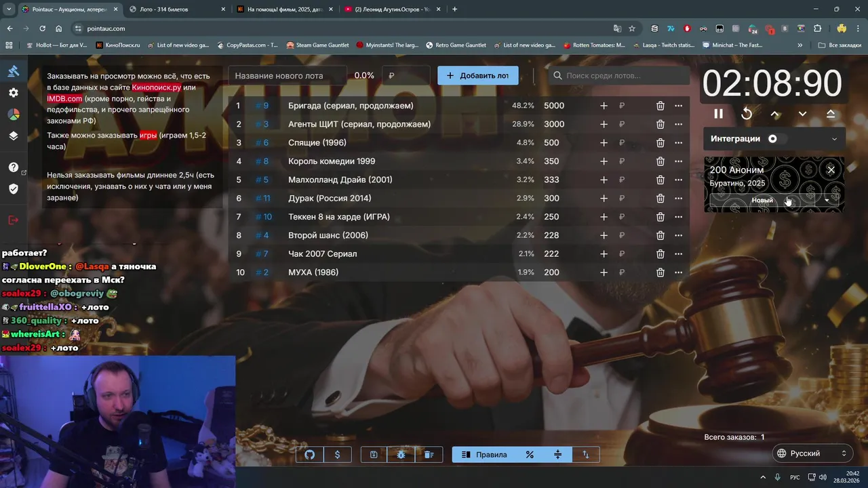Pause the auction timer
868x488 pixels.
718,114
